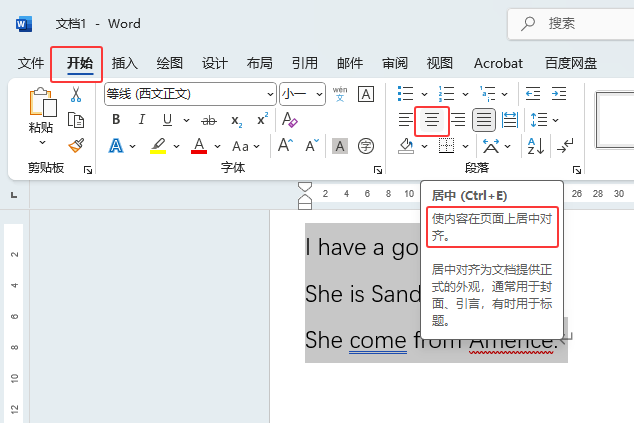This screenshot has height=423, width=634.
Task: Toggle Justify alignment
Action: click(x=484, y=120)
